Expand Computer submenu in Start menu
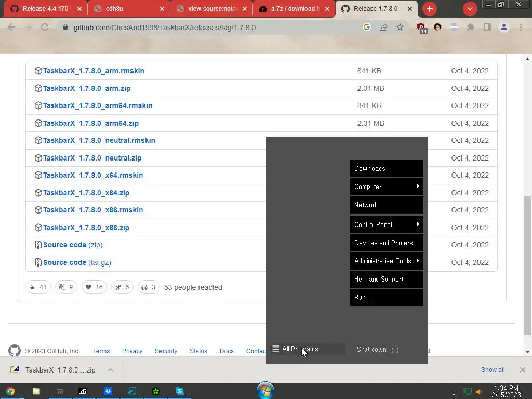Viewport: 532px width, 399px height. (x=387, y=187)
